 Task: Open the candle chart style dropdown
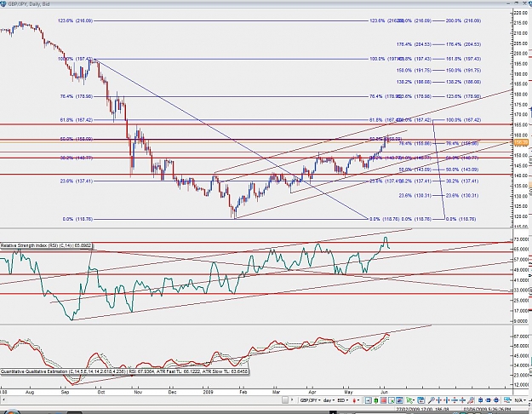point(357,400)
